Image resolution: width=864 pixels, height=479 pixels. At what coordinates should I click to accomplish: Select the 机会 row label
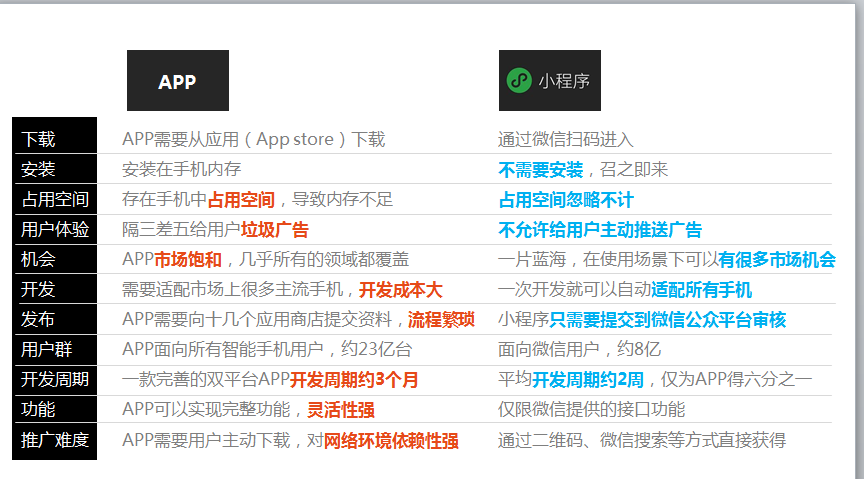39,260
